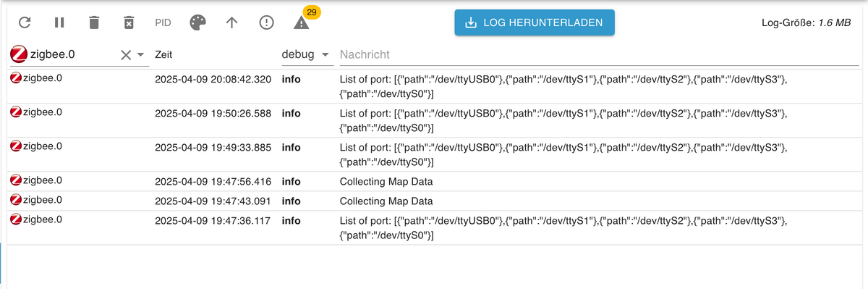Clear the log list with trash icon
This screenshot has height=289, width=868.
[x=94, y=22]
